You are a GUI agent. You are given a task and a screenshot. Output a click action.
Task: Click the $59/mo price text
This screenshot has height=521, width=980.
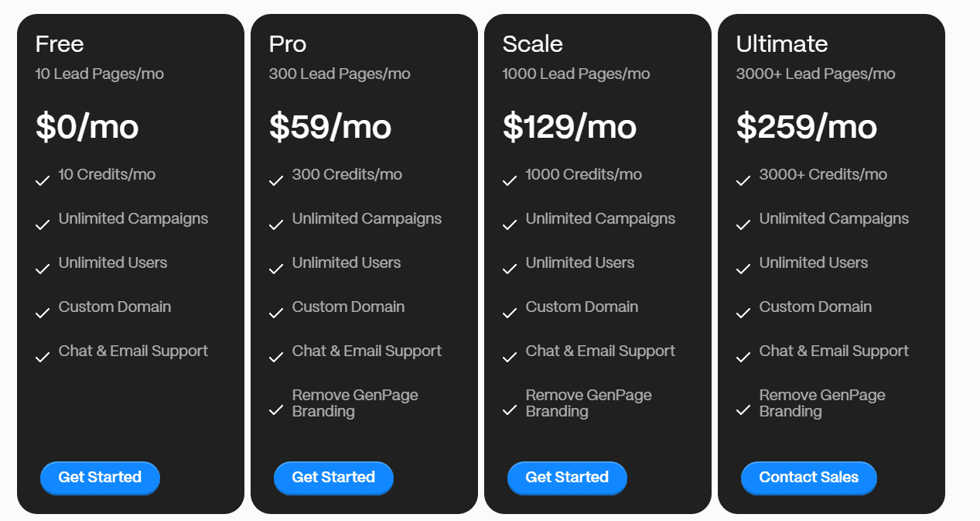(330, 126)
